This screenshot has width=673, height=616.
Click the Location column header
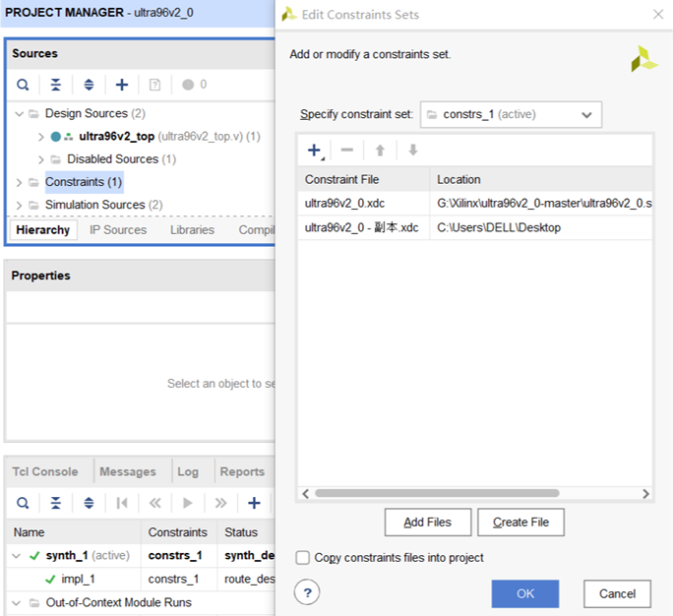coord(541,179)
